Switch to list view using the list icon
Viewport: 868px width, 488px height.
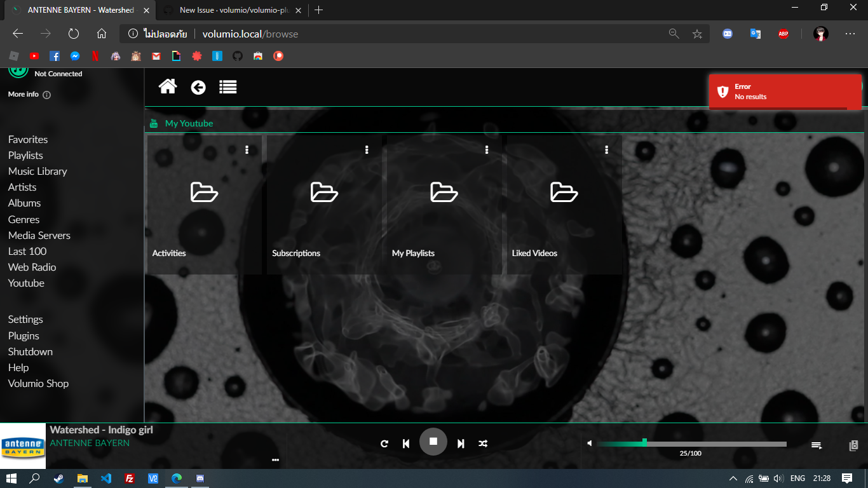228,87
